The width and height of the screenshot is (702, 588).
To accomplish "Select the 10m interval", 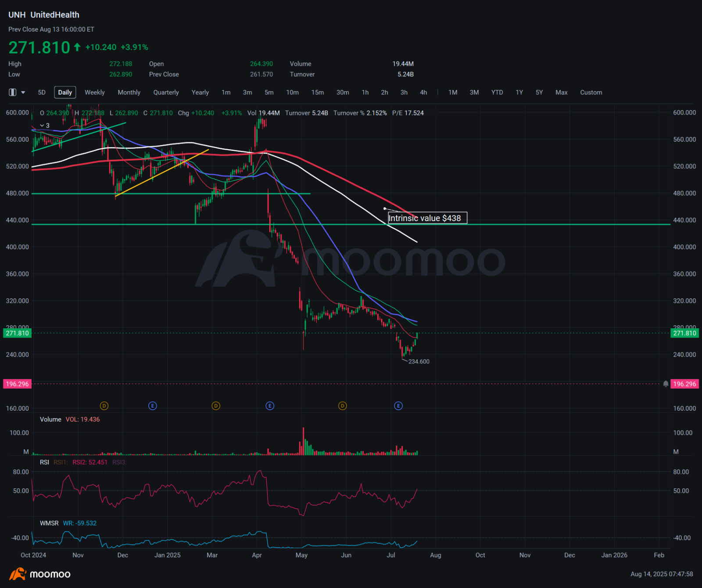I will tap(292, 93).
